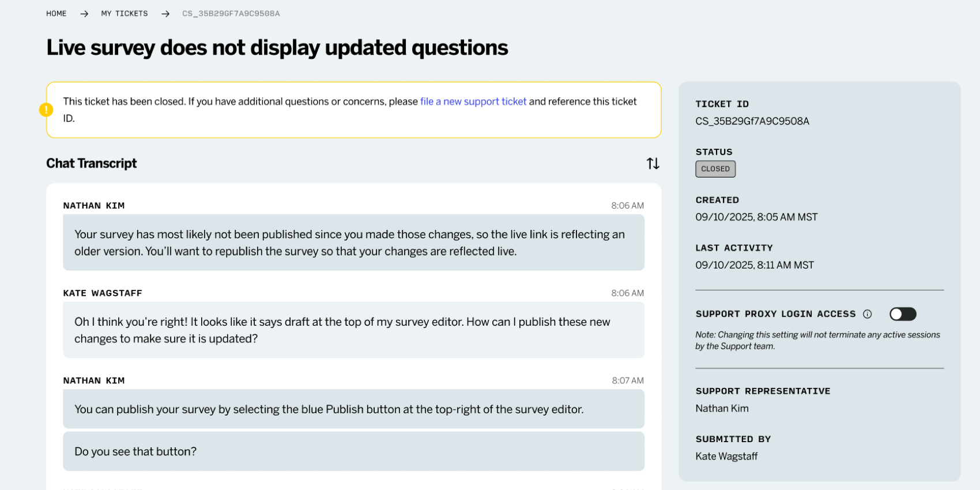The width and height of the screenshot is (980, 490).
Task: Enable the Support Proxy Login Access toggle
Action: click(902, 314)
